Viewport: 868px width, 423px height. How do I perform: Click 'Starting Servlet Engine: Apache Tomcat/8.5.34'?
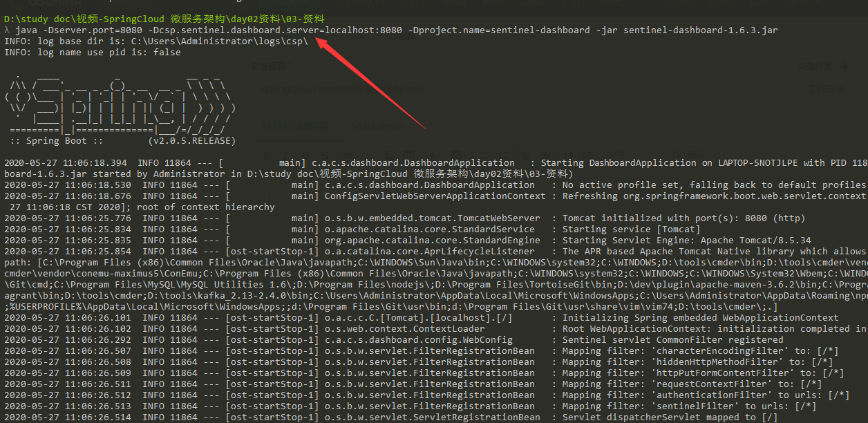pos(687,241)
